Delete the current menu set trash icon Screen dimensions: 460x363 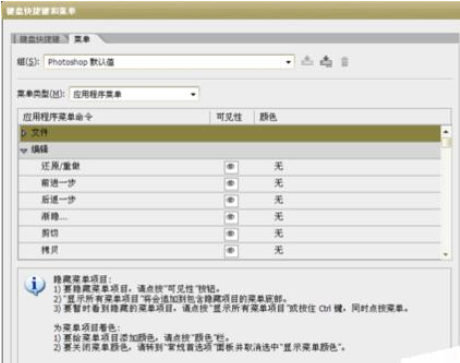345,62
